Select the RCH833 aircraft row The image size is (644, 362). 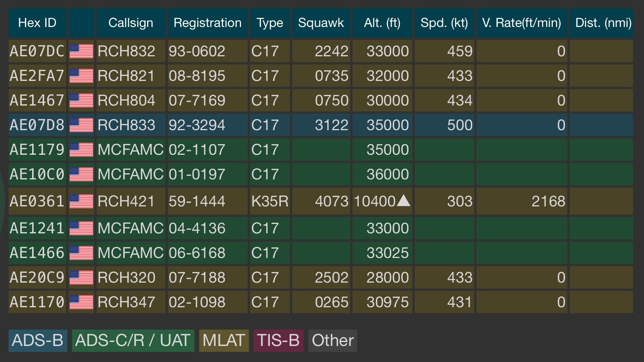point(321,125)
